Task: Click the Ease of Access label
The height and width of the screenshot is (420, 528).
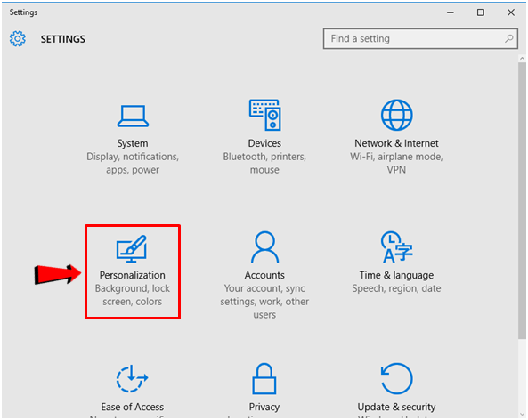Action: point(133,408)
